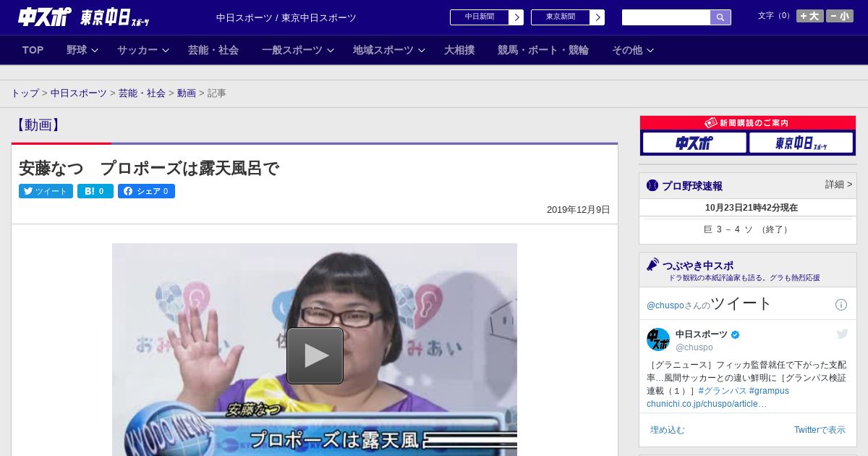Increase text size with 大 button
The height and width of the screenshot is (456, 868).
(810, 16)
